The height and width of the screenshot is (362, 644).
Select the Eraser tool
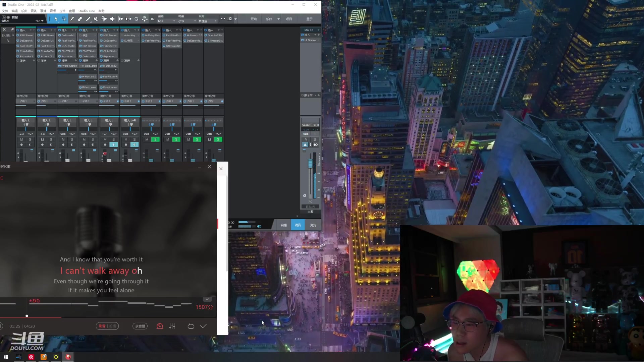click(80, 19)
